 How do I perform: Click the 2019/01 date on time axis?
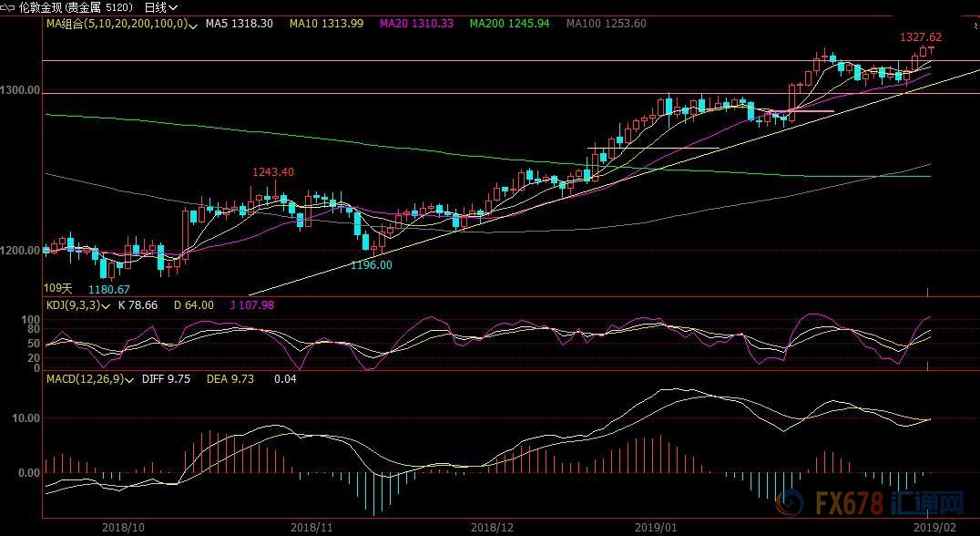click(x=656, y=527)
